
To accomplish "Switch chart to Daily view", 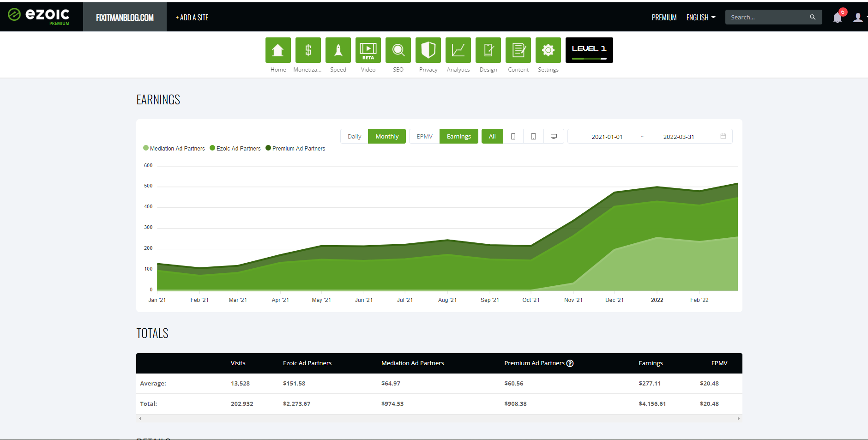I will [354, 136].
